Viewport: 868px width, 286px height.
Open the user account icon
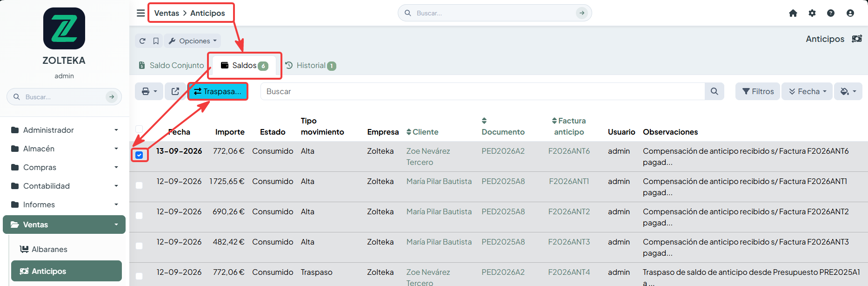pyautogui.click(x=850, y=13)
